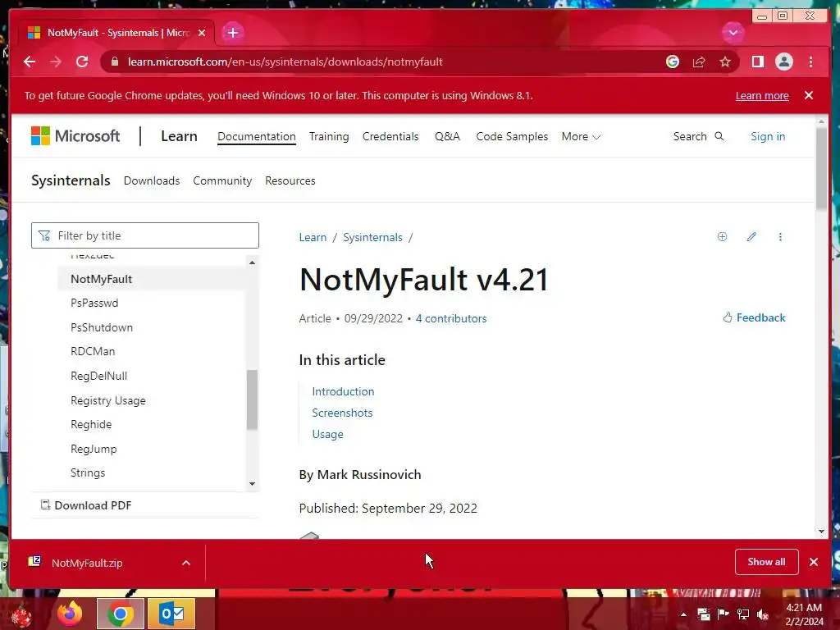This screenshot has width=840, height=630.
Task: Click Chrome's forward arrow
Action: [x=56, y=62]
